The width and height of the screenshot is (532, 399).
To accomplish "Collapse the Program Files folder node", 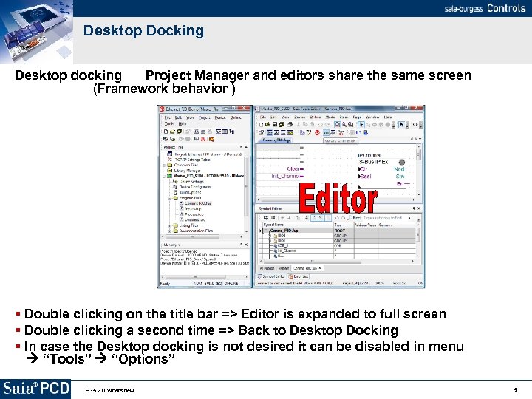I will pyautogui.click(x=170, y=198).
